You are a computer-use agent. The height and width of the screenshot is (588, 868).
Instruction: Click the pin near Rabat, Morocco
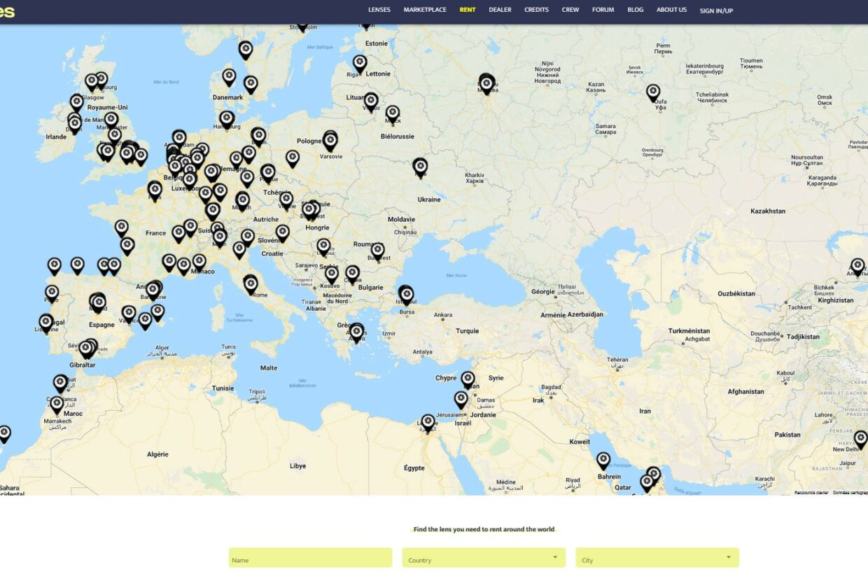click(60, 383)
